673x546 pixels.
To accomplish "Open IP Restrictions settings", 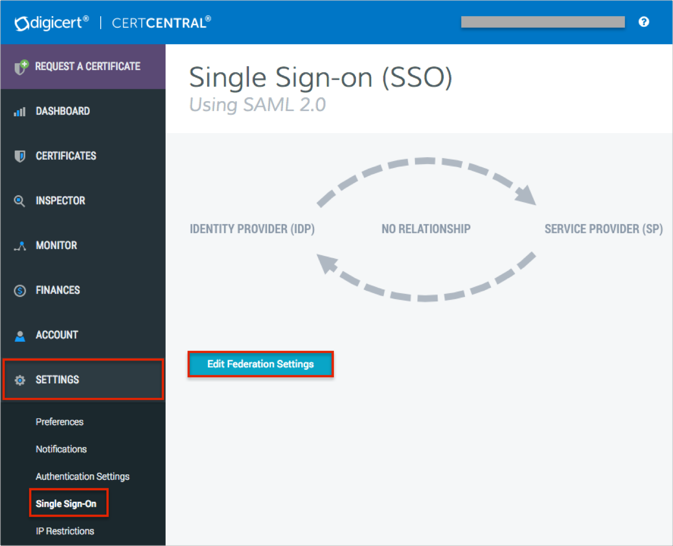I will pyautogui.click(x=65, y=531).
